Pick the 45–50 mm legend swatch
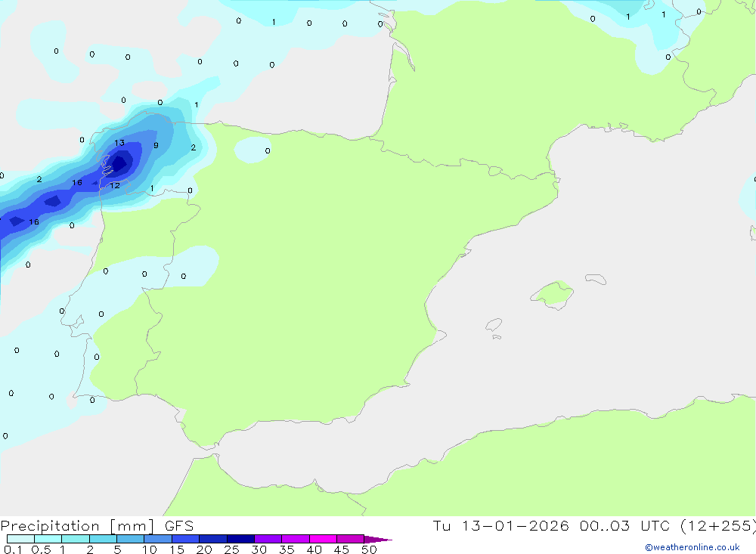This screenshot has width=756, height=554. (x=351, y=539)
